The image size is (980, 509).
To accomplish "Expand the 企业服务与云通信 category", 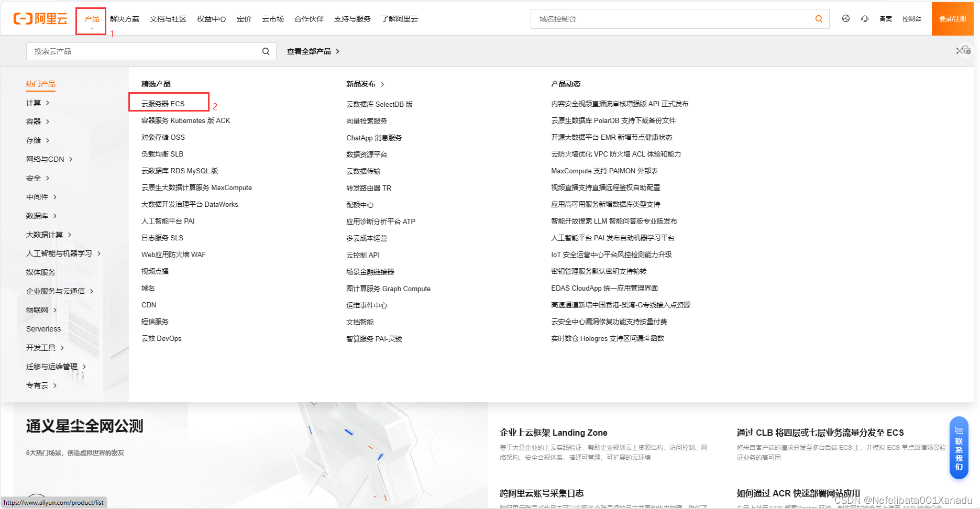I will tap(60, 291).
